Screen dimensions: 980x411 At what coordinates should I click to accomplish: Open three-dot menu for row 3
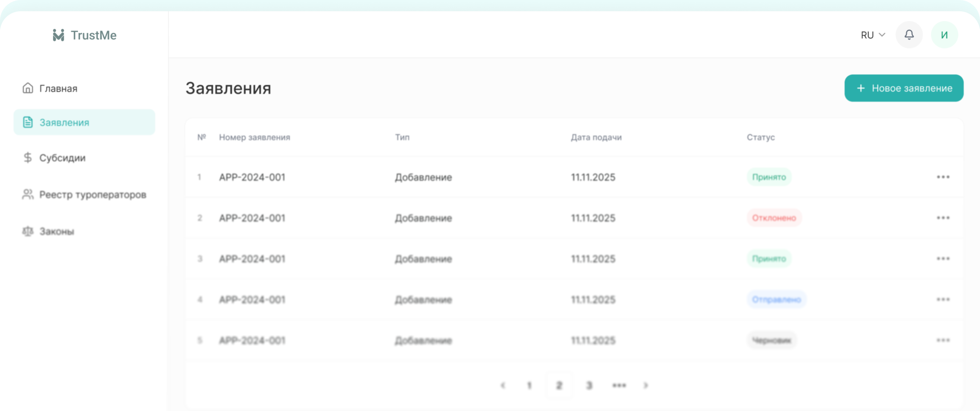tap(943, 259)
